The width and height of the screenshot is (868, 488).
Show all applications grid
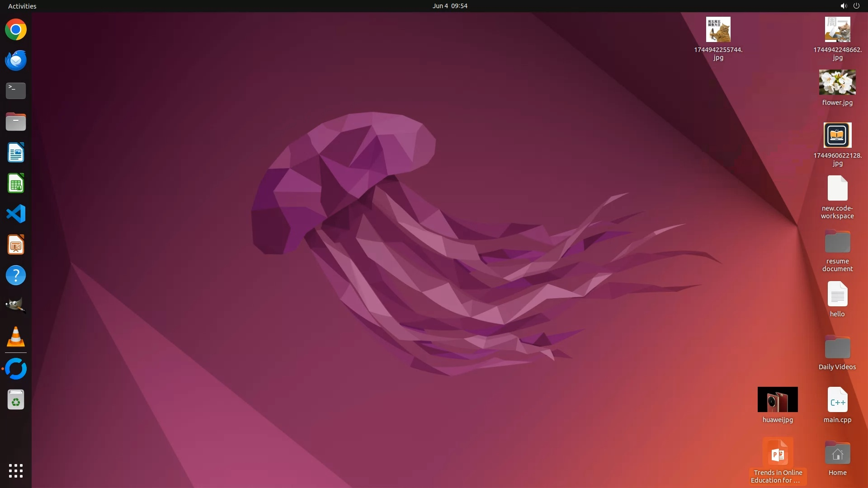[x=16, y=470]
